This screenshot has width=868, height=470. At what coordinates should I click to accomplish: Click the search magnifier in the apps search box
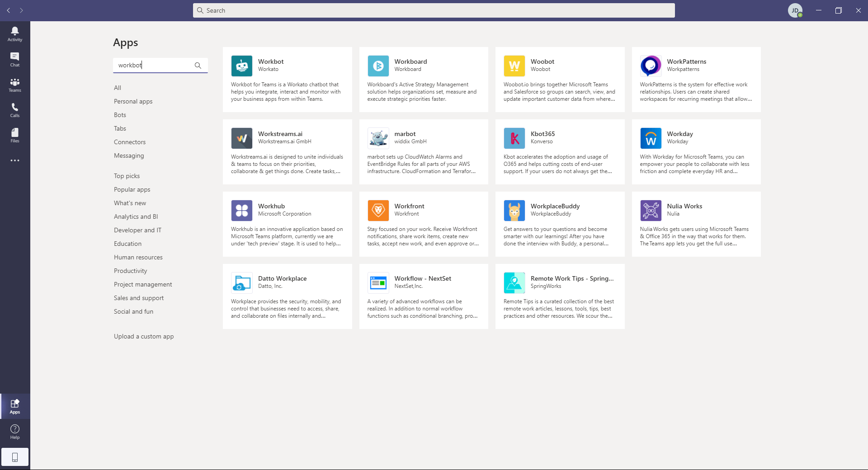(x=198, y=66)
